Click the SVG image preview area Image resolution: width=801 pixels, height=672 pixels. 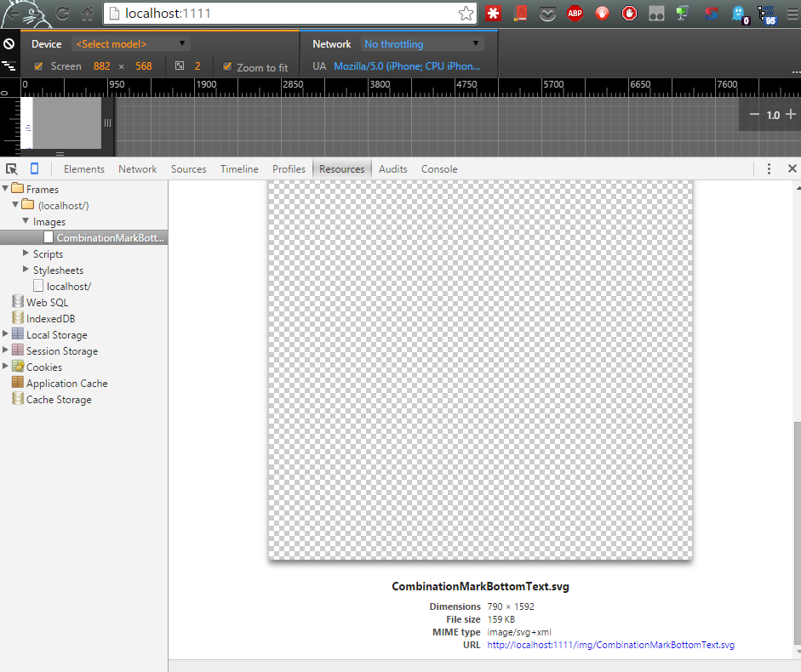[480, 369]
